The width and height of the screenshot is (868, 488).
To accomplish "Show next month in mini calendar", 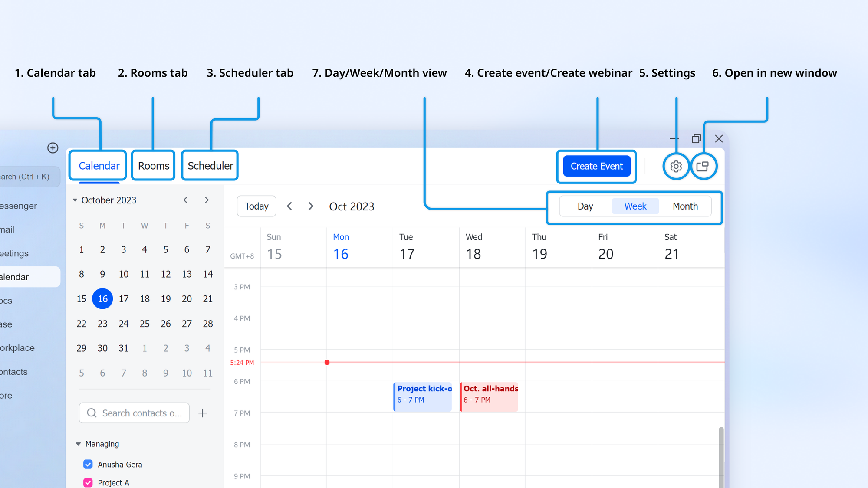I will point(207,200).
